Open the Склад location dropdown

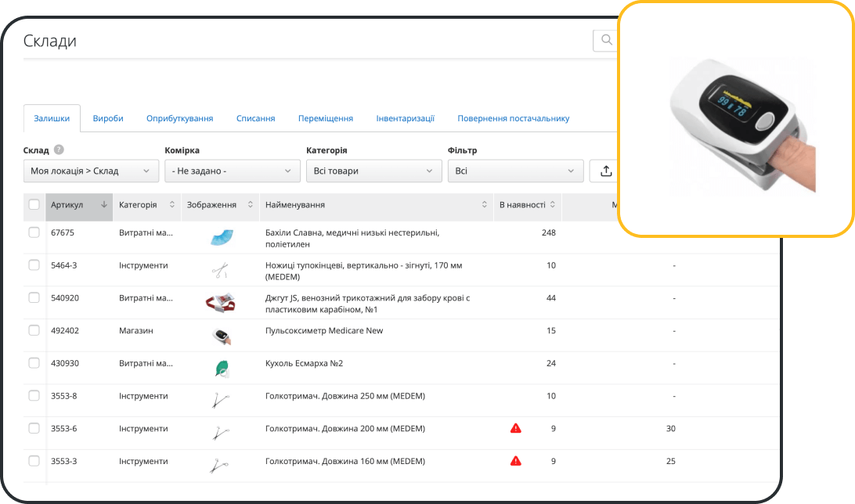pos(91,171)
